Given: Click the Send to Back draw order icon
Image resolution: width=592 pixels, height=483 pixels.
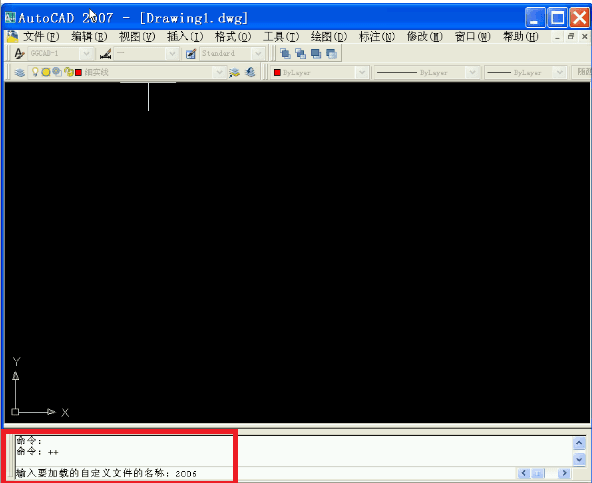Looking at the screenshot, I should 301,54.
